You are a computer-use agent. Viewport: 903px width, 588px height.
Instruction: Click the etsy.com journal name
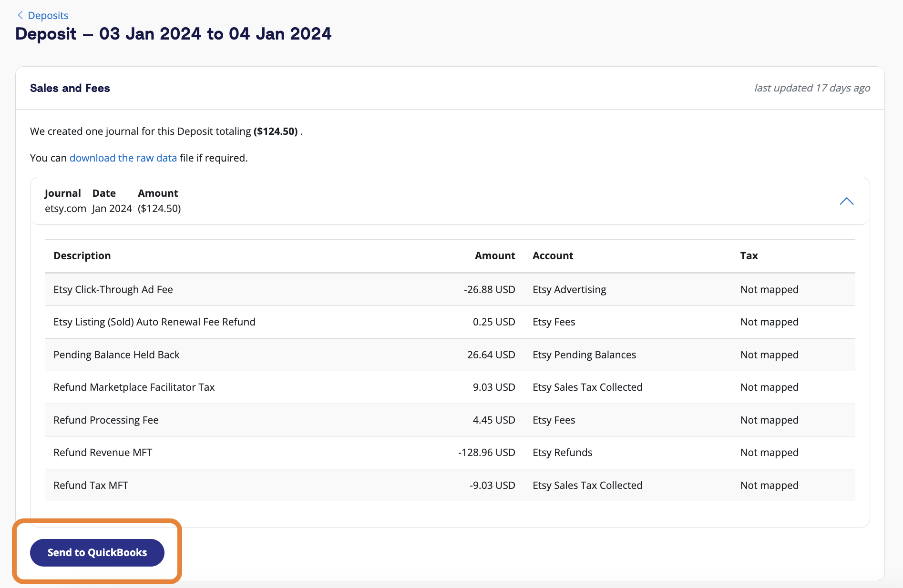(65, 208)
